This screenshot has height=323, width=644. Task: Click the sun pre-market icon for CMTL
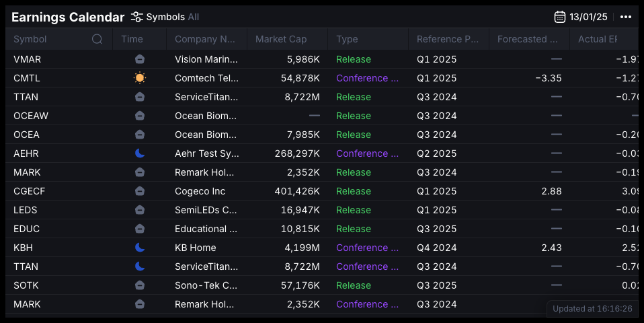pos(140,78)
